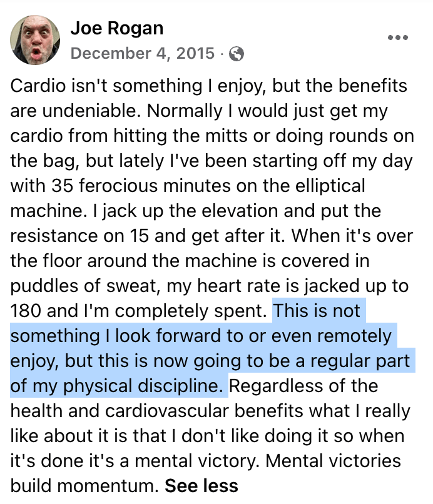
Task: Collapse the post with See less
Action: click(201, 485)
